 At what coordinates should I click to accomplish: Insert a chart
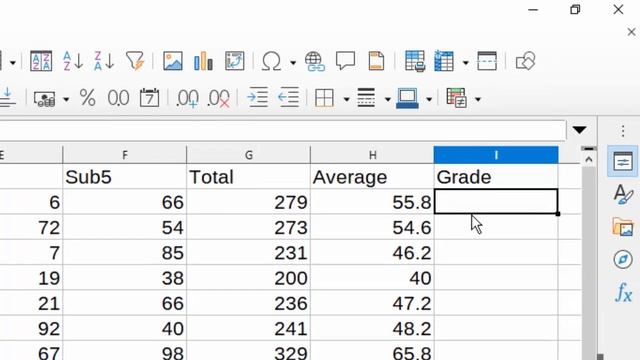(x=203, y=61)
